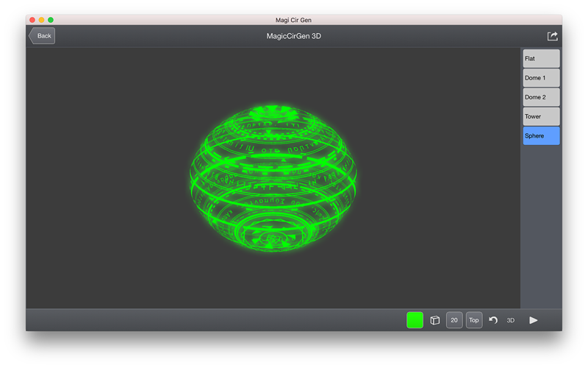Click the glowing green sphere model
Viewport: 588px width, 368px height.
[273, 178]
